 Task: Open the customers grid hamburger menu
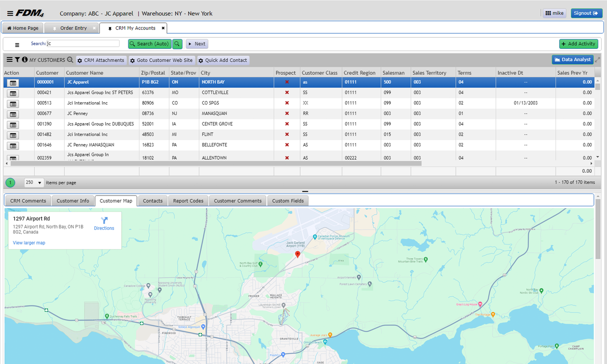pyautogui.click(x=9, y=60)
